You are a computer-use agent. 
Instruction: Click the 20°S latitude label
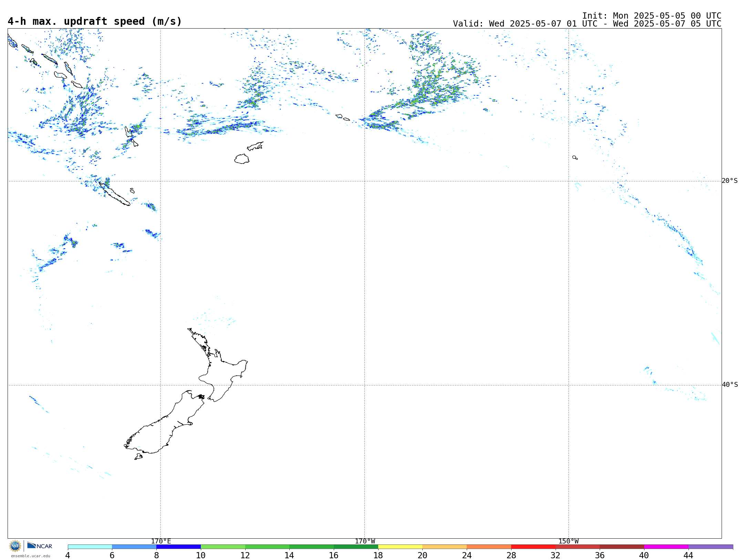pos(730,181)
